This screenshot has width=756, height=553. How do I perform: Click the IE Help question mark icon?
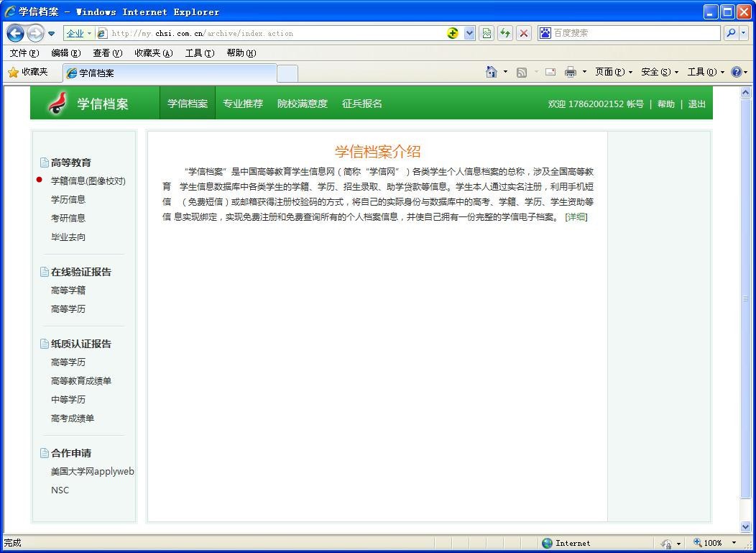point(736,72)
